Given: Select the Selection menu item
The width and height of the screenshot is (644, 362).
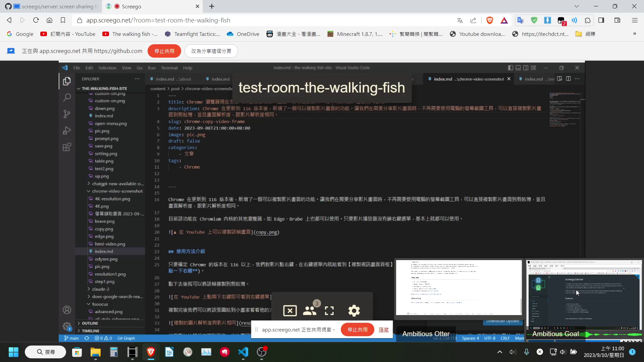Looking at the screenshot, I should [107, 68].
